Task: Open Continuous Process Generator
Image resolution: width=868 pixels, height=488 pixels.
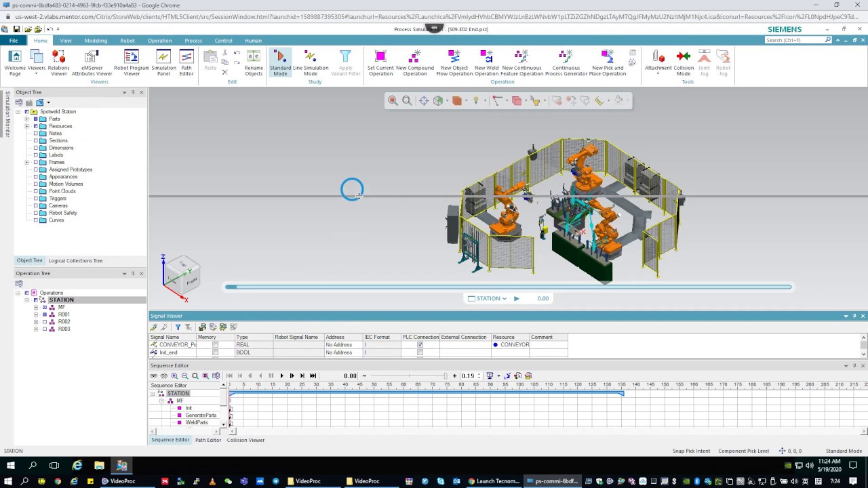Action: click(566, 63)
